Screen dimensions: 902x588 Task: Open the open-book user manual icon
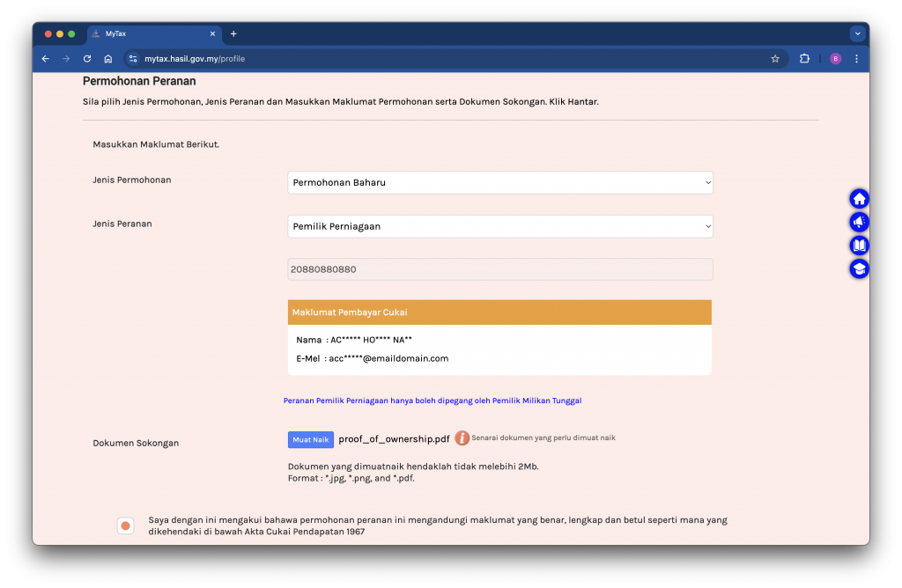click(x=859, y=246)
